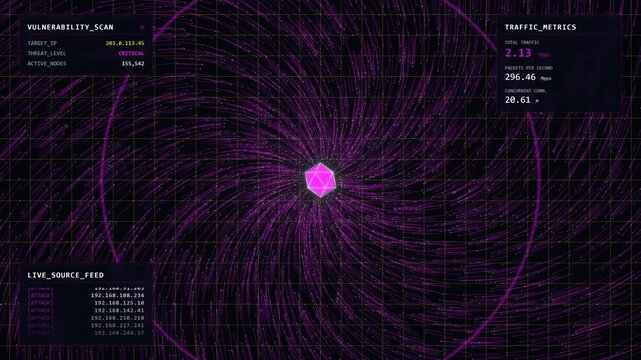Screen dimensions: 641x360
Task: Select target IP value 203.0.113.45
Action: point(125,43)
